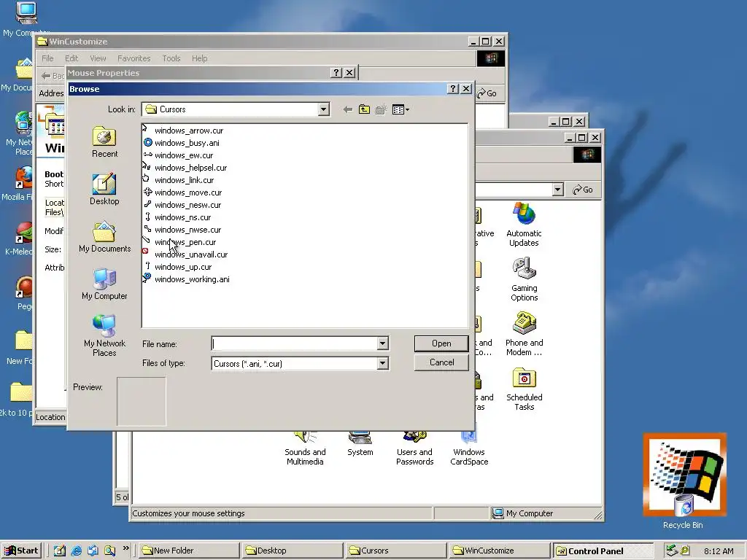Screen dimensions: 747x560
Task: Switch to New Folder taskbar button
Action: [x=189, y=551]
